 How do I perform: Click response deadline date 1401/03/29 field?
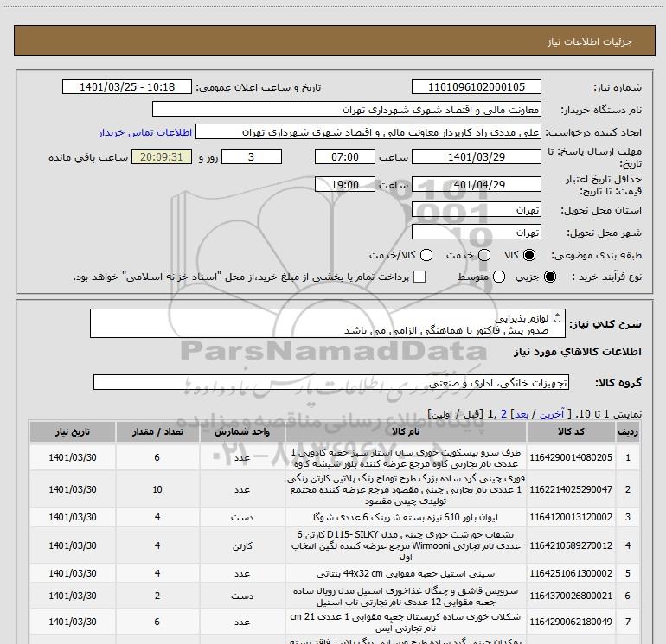coord(476,157)
